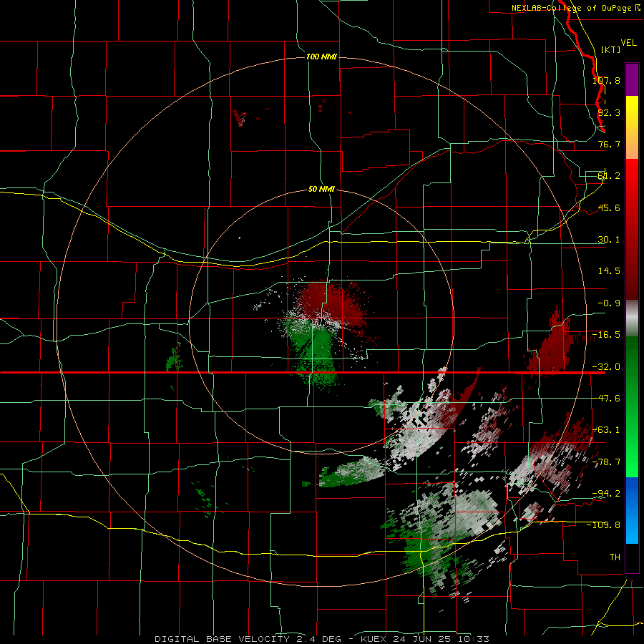Click the -94.2 velocity scale value
The width and height of the screenshot is (644, 644).
606,494
